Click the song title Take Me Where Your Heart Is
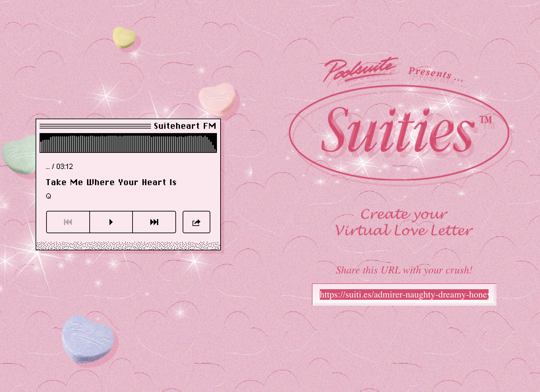Image resolution: width=540 pixels, height=392 pixels. pyautogui.click(x=112, y=182)
